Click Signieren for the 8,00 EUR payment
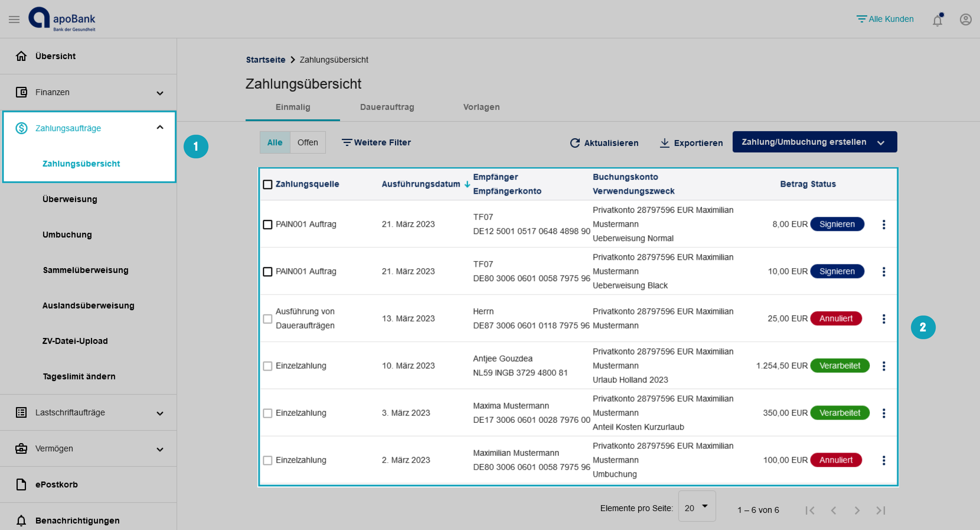This screenshot has width=980, height=530. [837, 224]
